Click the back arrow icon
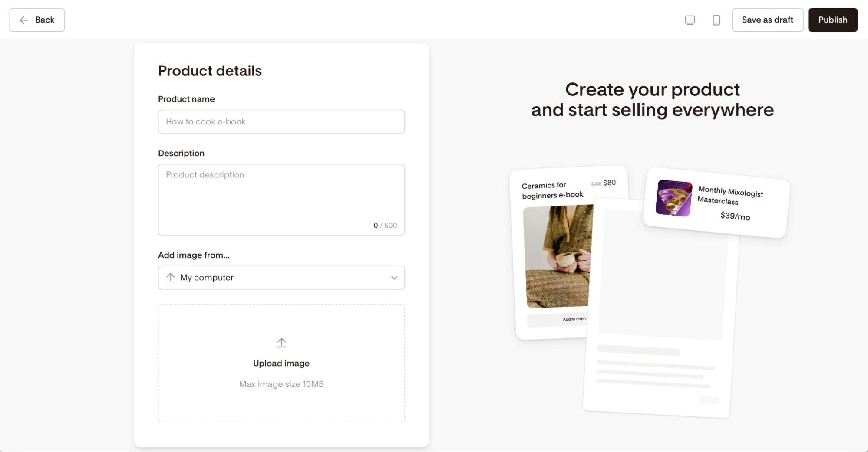 [24, 20]
